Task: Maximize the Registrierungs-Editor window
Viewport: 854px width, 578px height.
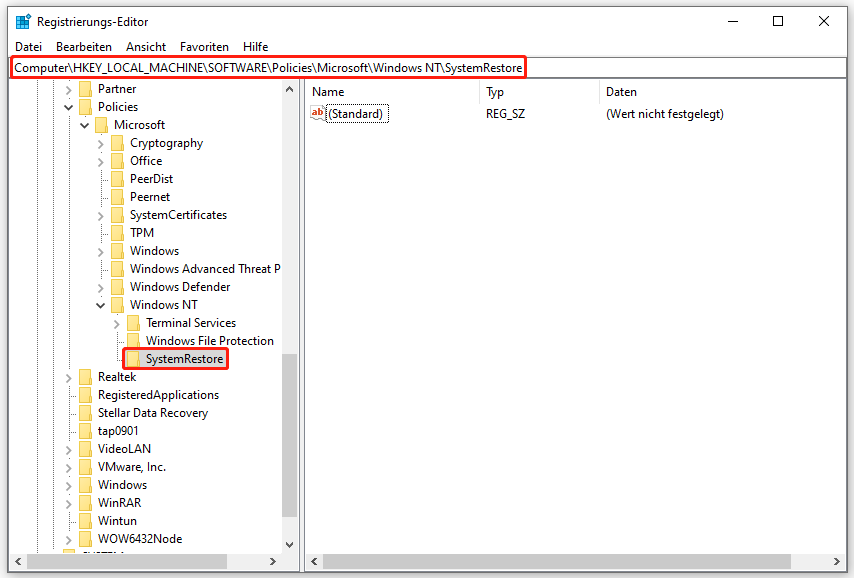Action: point(778,21)
